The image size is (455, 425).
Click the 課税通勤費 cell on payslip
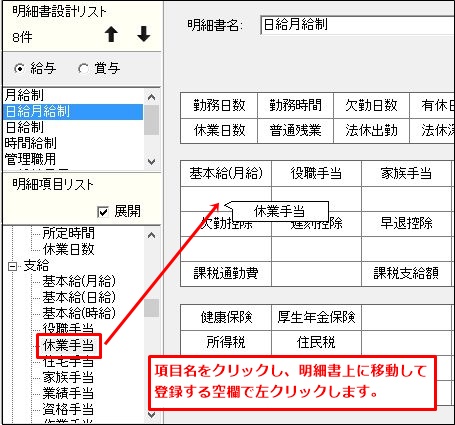(x=226, y=274)
